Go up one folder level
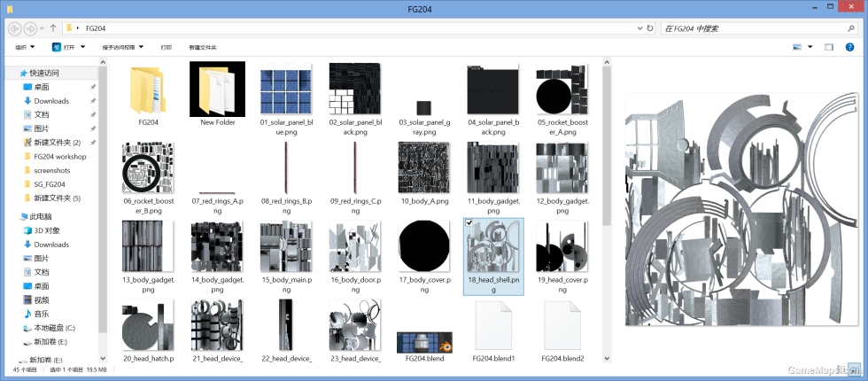Image resolution: width=868 pixels, height=381 pixels. pyautogui.click(x=53, y=27)
